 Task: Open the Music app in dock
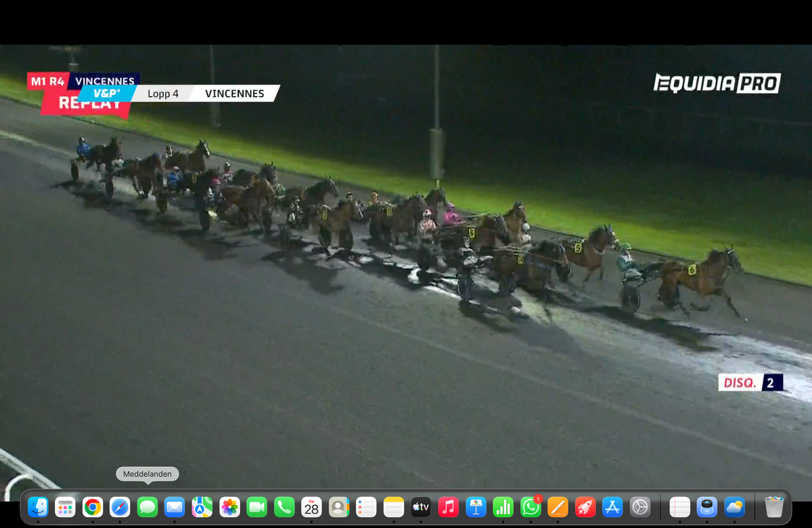pyautogui.click(x=448, y=506)
